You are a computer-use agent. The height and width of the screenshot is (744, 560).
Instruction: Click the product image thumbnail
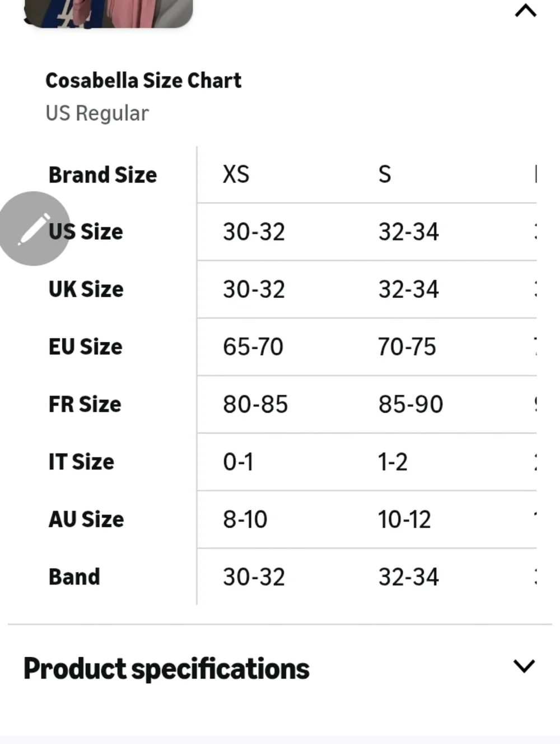109,13
